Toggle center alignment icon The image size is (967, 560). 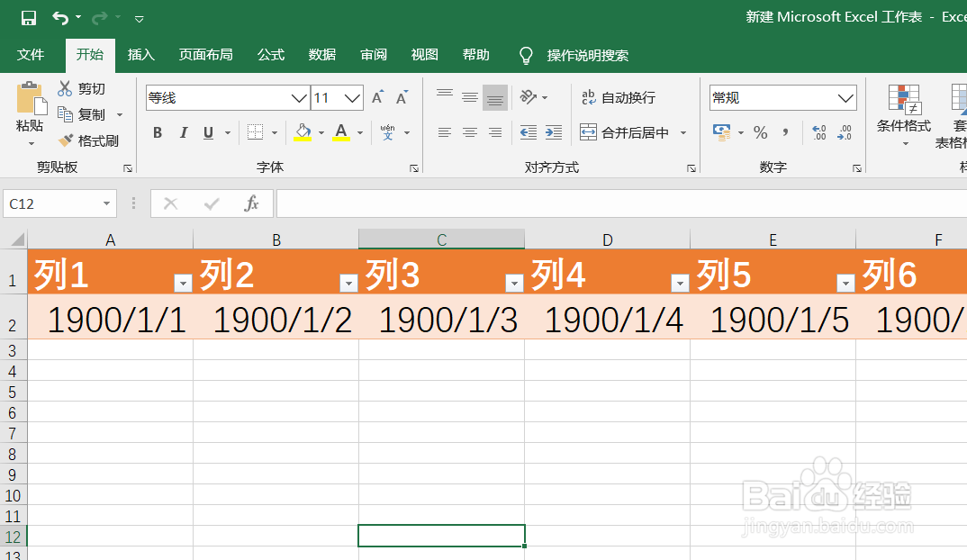(x=469, y=131)
